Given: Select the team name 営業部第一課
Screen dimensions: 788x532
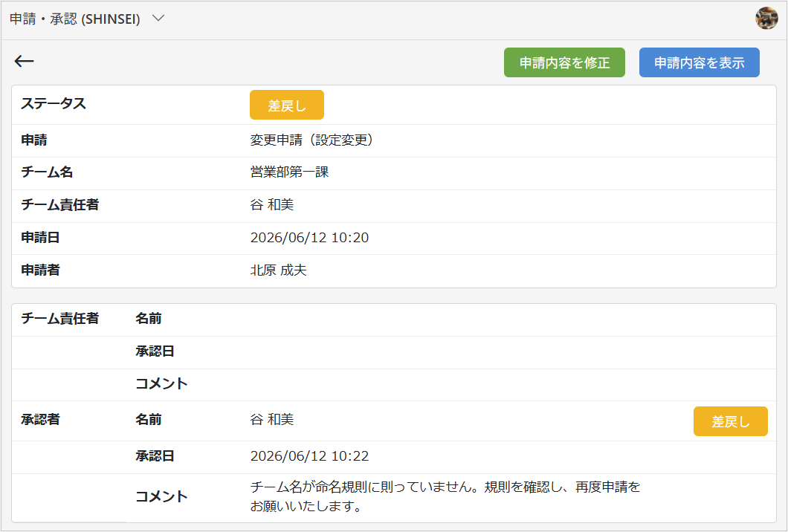Looking at the screenshot, I should pos(289,172).
